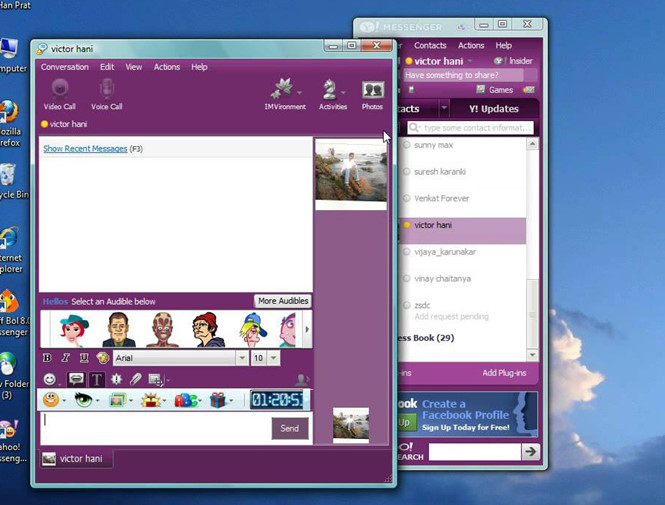Expand the green eye plugin dropdown arrow
The width and height of the screenshot is (665, 505).
point(98,400)
